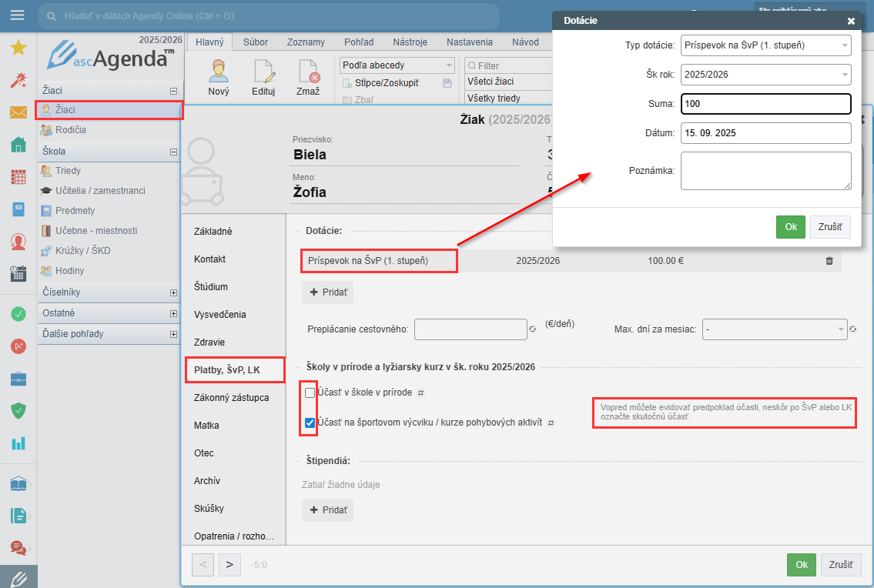This screenshot has width=874, height=588.
Task: Delete the Príspevok na ŠvP subsidy row
Action: (x=829, y=261)
